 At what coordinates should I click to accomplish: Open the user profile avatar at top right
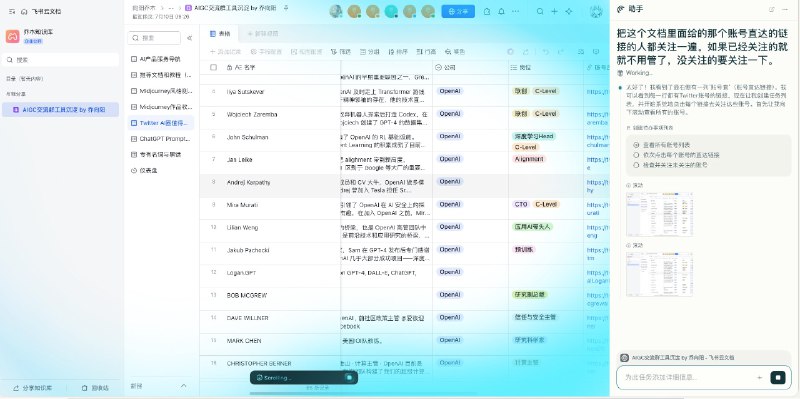point(596,11)
